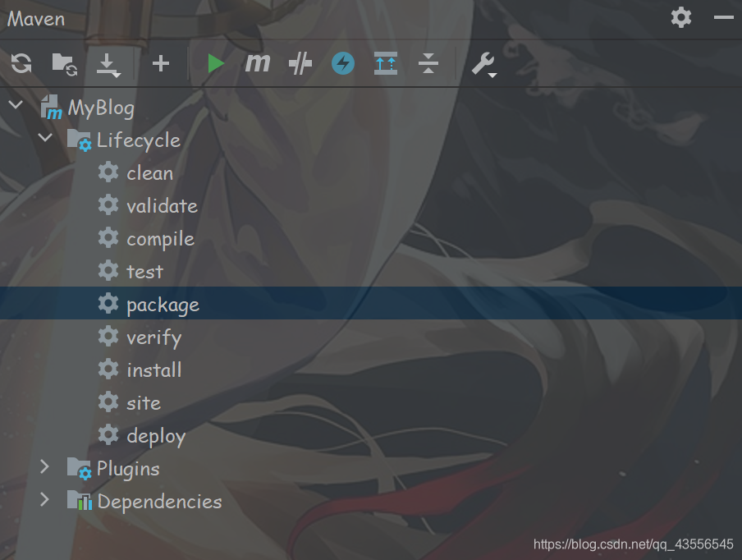Click the gear icon beside verify
The image size is (742, 560).
point(108,336)
